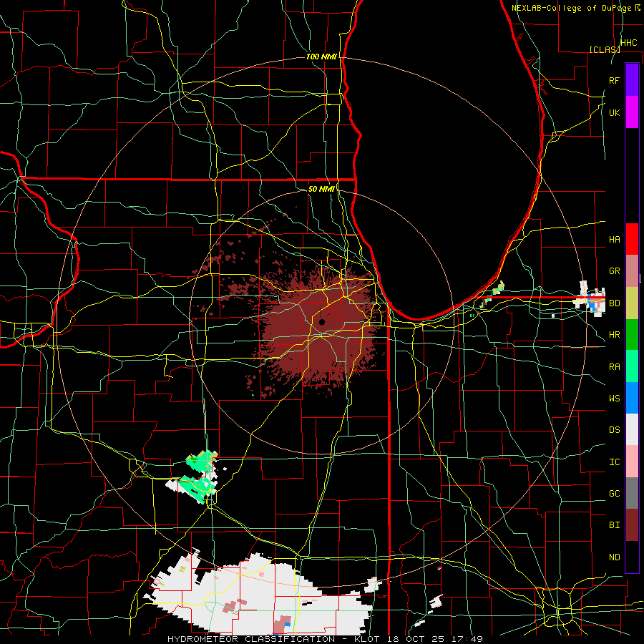Click the ND legend label
Image resolution: width=644 pixels, height=644 pixels.
click(615, 557)
